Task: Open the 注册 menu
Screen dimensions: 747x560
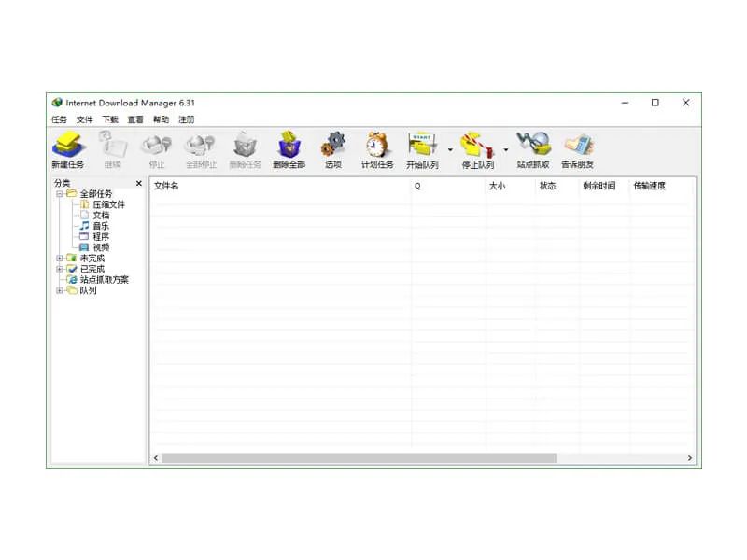Action: (186, 119)
